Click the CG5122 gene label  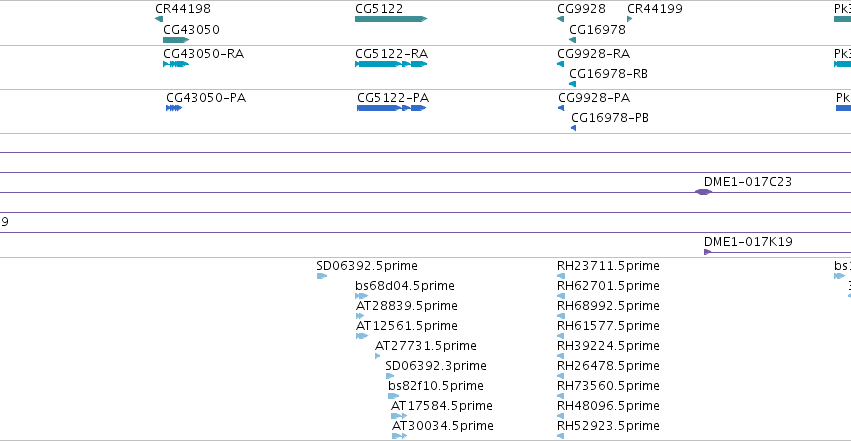[379, 9]
